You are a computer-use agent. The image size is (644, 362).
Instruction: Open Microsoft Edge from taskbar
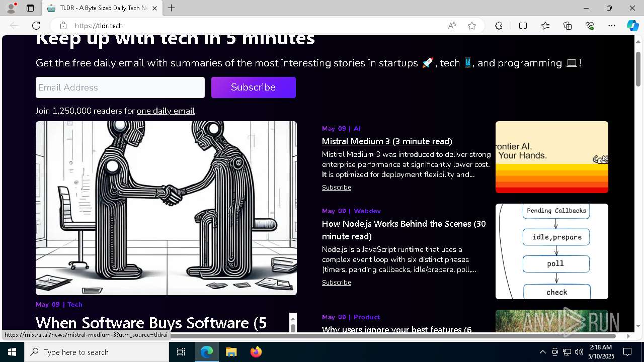207,352
